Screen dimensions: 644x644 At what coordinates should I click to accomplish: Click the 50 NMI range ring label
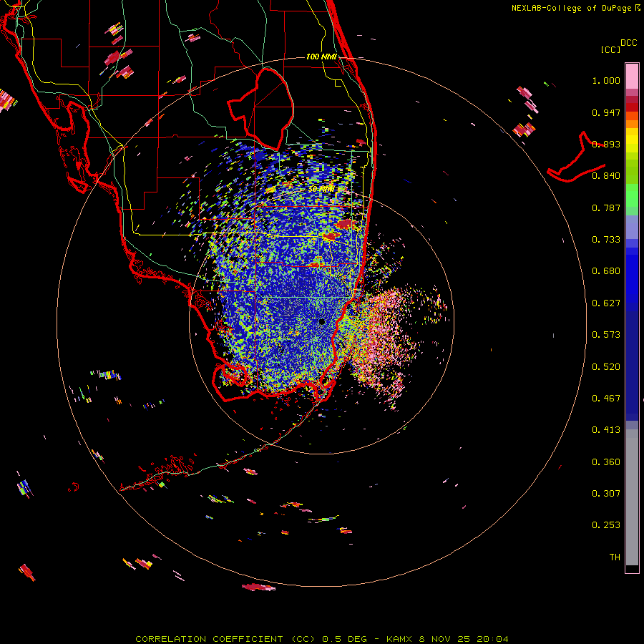click(321, 189)
